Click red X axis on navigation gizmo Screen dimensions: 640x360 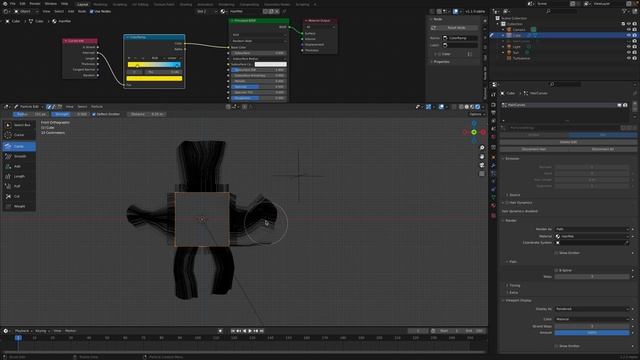(483, 132)
